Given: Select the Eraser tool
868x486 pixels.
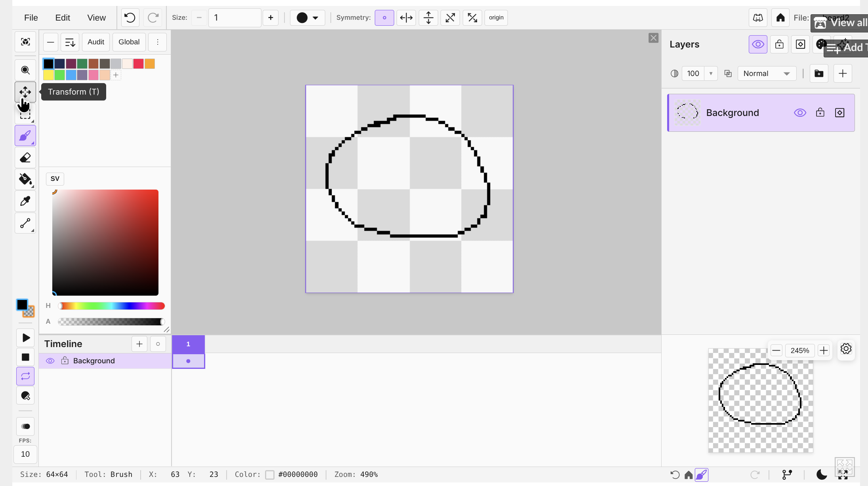Looking at the screenshot, I should (25, 158).
